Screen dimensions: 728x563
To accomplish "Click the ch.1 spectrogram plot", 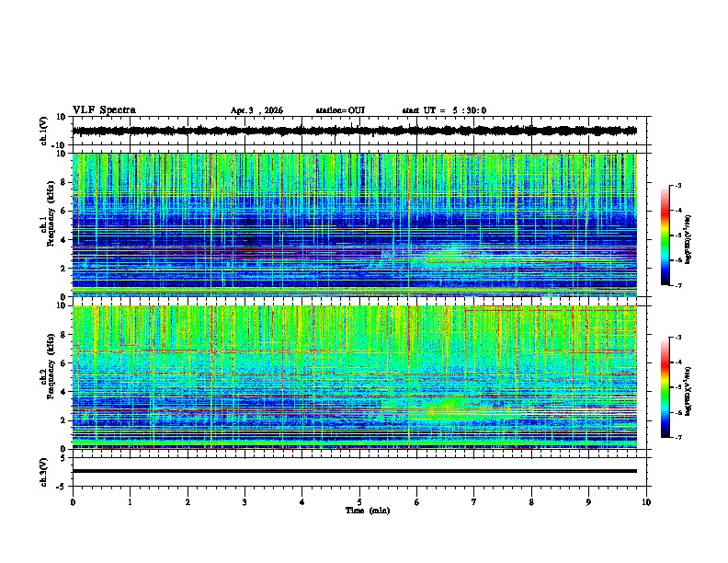I will click(355, 224).
